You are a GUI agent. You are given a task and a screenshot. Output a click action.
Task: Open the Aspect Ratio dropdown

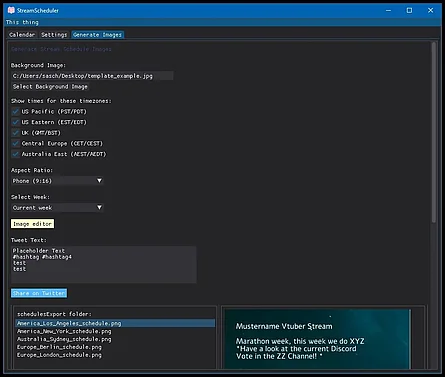point(57,181)
